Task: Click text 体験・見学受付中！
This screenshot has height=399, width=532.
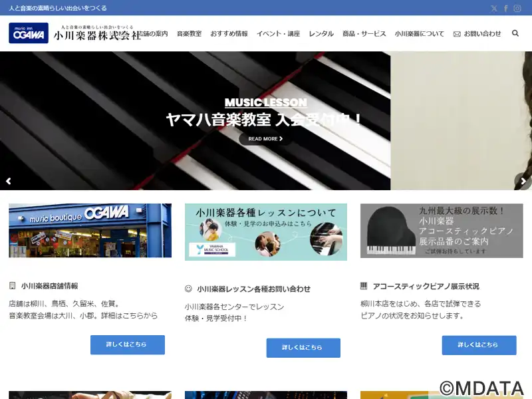Action: click(x=217, y=319)
